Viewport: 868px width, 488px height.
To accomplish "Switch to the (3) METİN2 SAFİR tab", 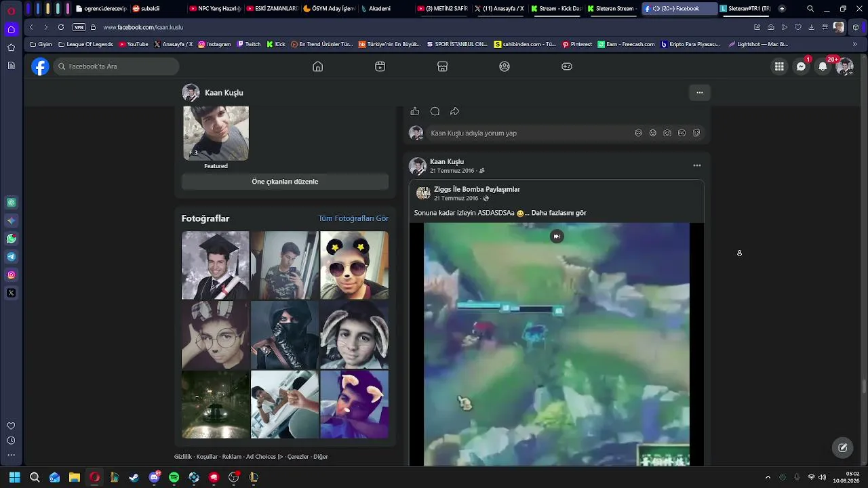I will [x=443, y=9].
